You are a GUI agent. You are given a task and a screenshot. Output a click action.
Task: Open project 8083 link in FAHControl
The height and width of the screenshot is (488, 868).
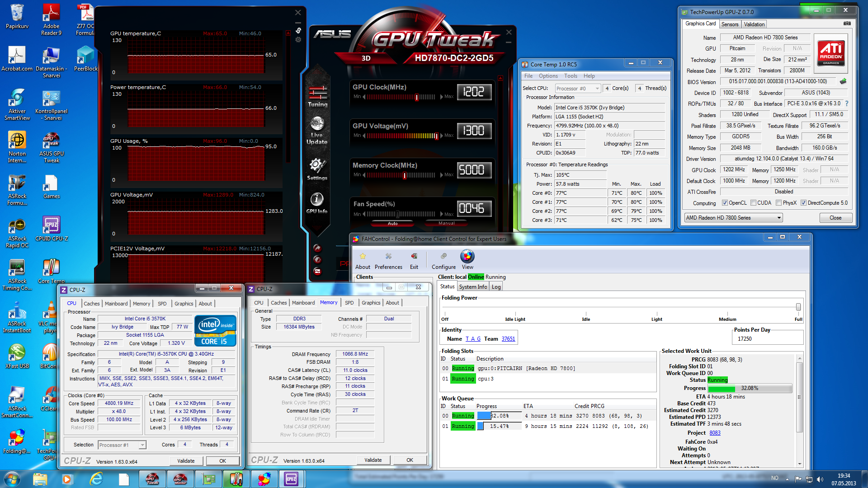715,433
